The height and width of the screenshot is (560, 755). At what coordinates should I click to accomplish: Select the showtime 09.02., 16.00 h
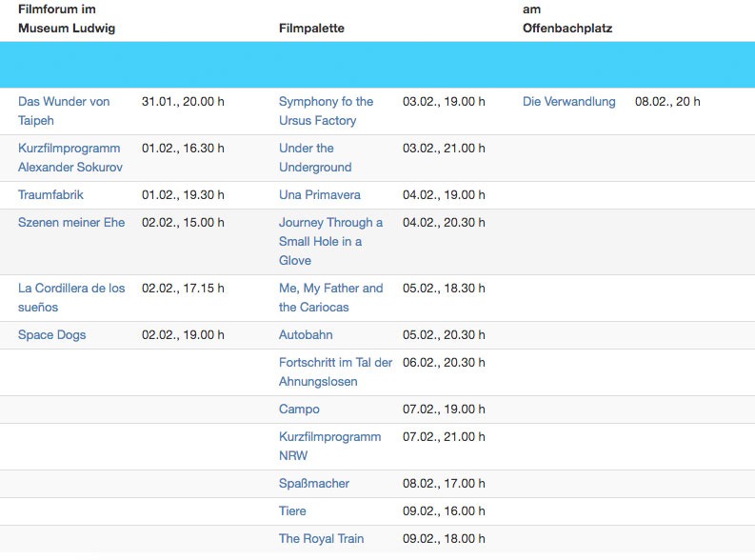pos(444,510)
